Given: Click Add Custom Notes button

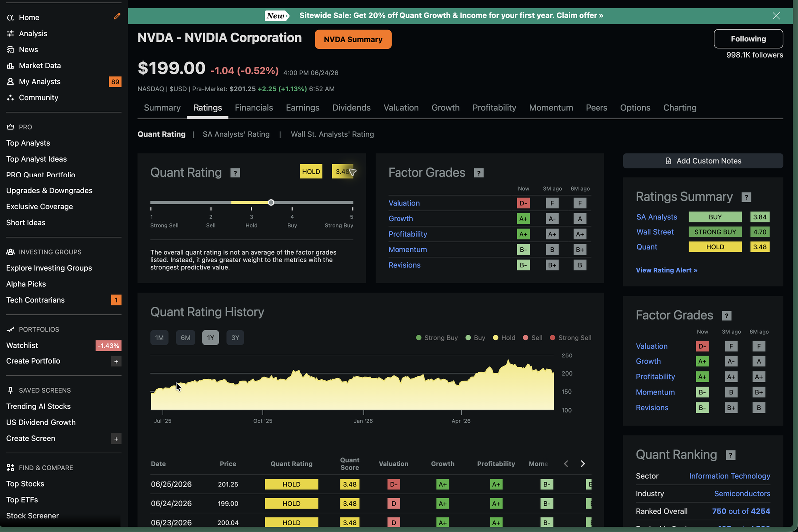Looking at the screenshot, I should coord(703,161).
